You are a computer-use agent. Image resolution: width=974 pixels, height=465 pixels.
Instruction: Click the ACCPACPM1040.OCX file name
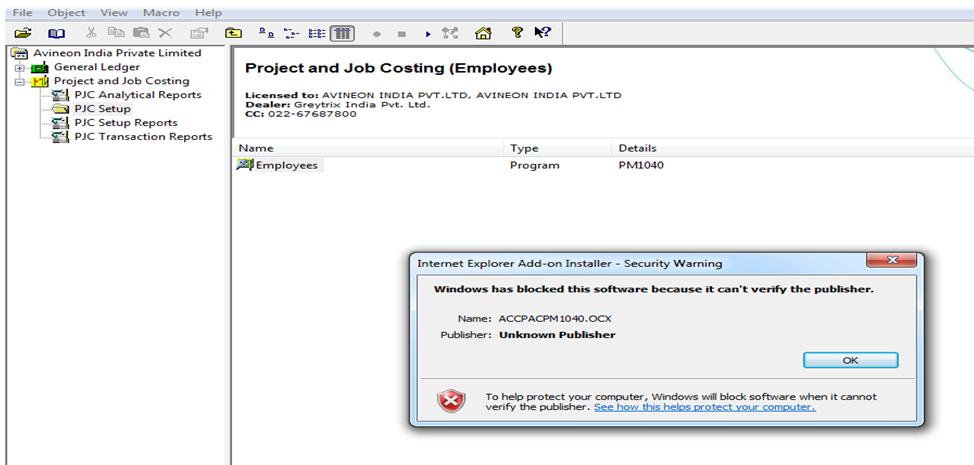point(555,318)
